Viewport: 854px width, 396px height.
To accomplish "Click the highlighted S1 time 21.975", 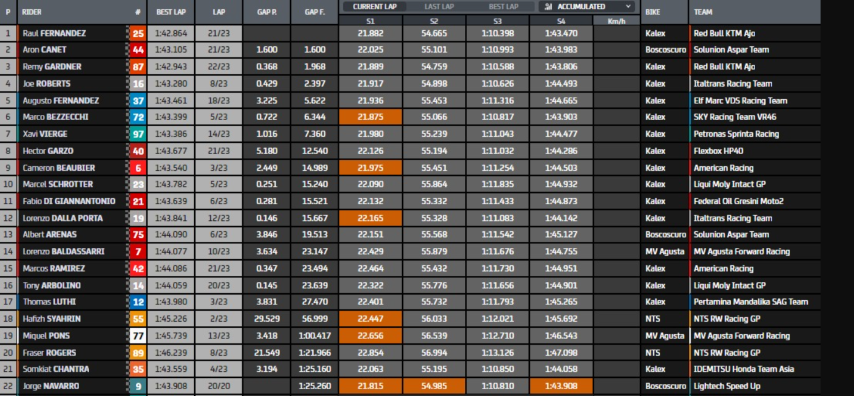I will (370, 168).
